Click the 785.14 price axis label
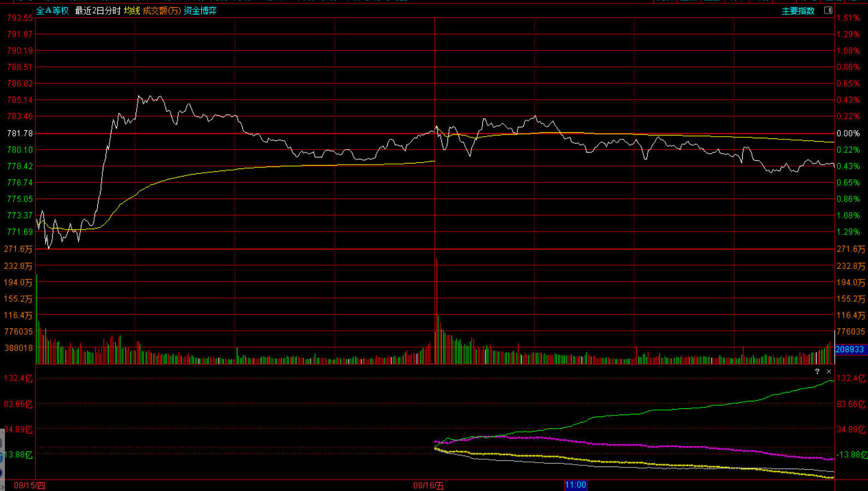Screen dimensions: 868x491 coord(20,100)
